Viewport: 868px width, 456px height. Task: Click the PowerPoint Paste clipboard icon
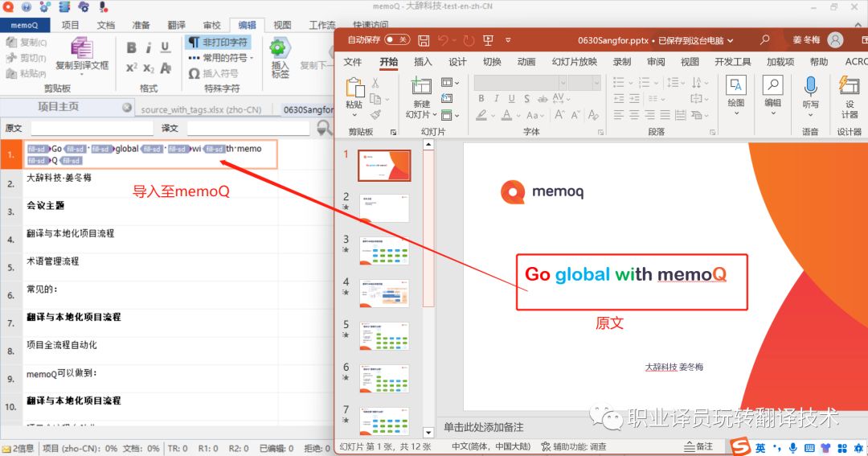click(x=354, y=87)
